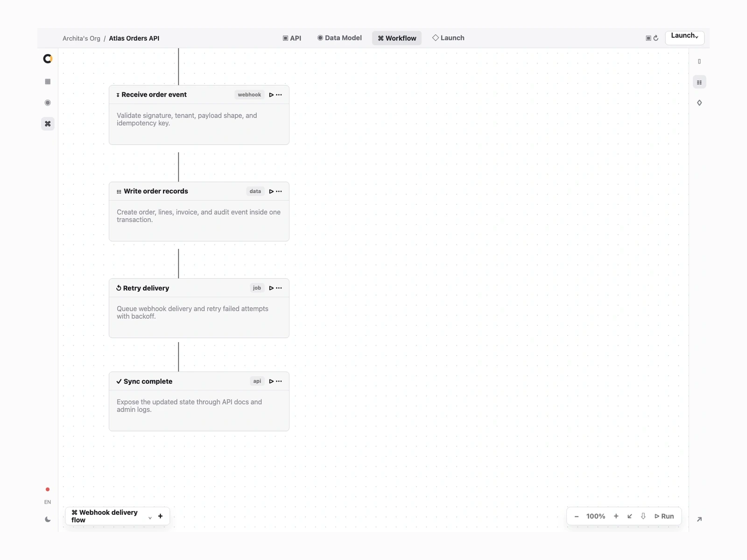Image resolution: width=747 pixels, height=560 pixels.
Task: Select the Workflow icon in left sidebar
Action: (x=48, y=124)
